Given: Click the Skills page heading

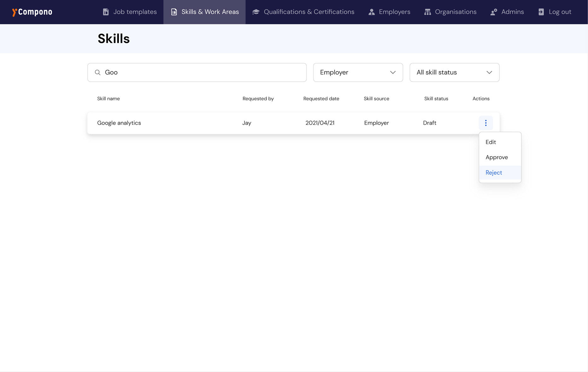Looking at the screenshot, I should tap(114, 39).
